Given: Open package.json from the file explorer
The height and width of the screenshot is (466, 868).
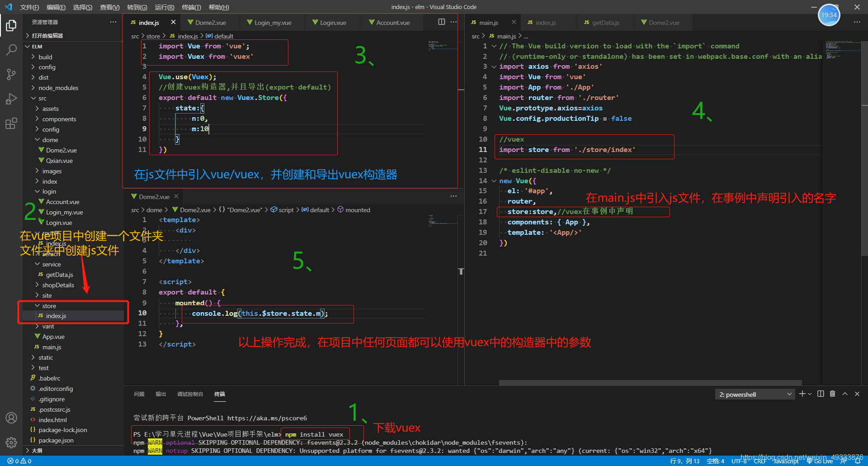Looking at the screenshot, I should pos(56,440).
